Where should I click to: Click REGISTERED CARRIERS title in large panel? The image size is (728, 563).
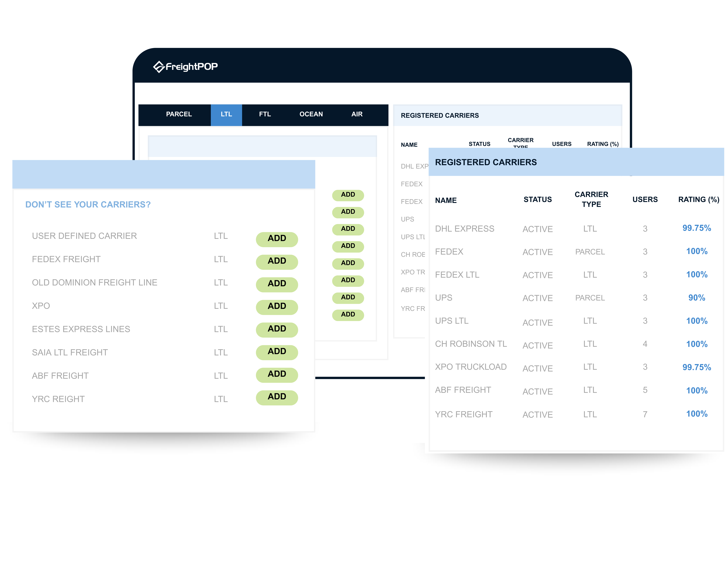[x=486, y=162]
